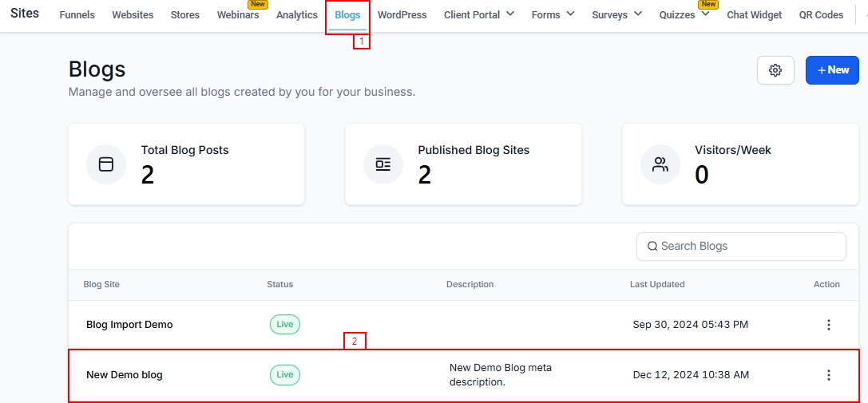Image resolution: width=868 pixels, height=403 pixels.
Task: Click the Published Blog Sites card icon
Action: click(x=383, y=164)
